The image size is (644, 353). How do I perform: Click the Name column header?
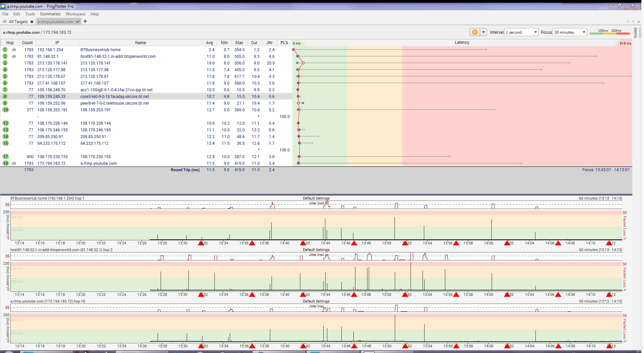(x=141, y=43)
